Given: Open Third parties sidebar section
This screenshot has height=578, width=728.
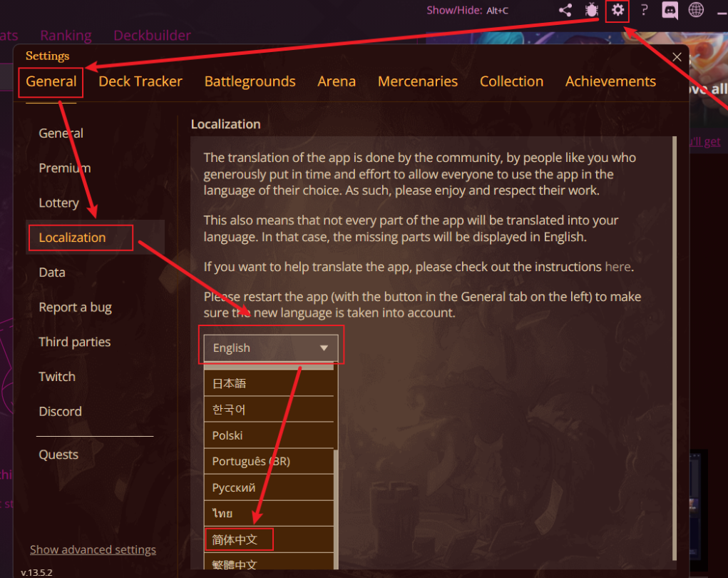Looking at the screenshot, I should click(75, 342).
